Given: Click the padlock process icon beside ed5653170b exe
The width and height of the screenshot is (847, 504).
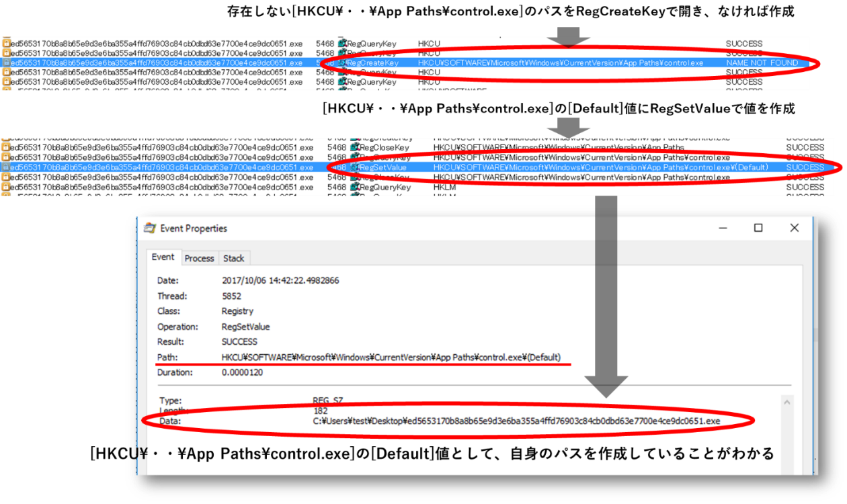Looking at the screenshot, I should pyautogui.click(x=5, y=43).
